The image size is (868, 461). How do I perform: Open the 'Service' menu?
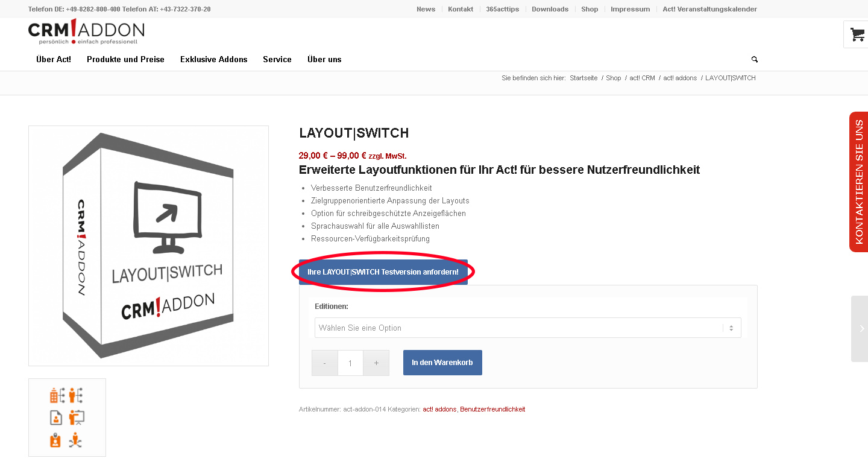277,59
